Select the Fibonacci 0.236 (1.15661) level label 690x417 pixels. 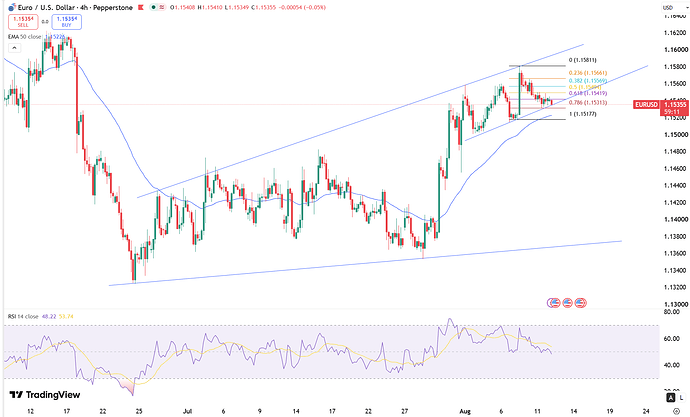click(x=587, y=73)
